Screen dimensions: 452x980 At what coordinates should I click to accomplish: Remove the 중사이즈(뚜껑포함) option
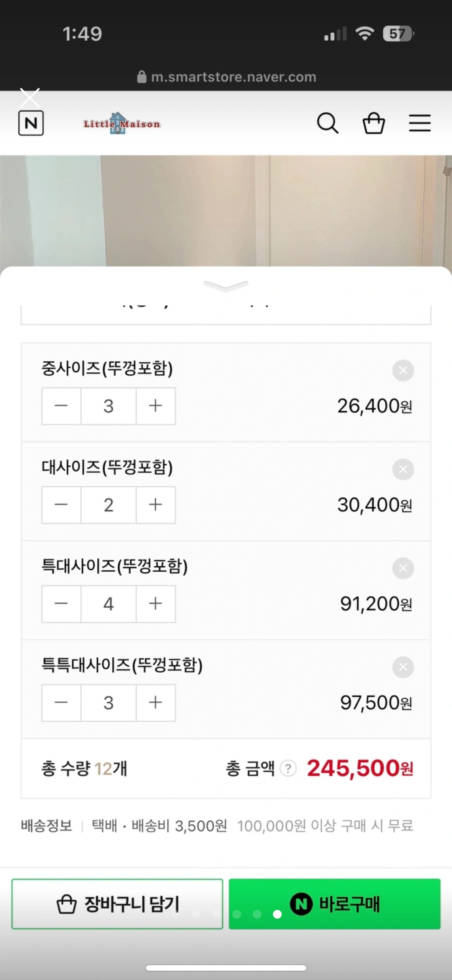[403, 370]
